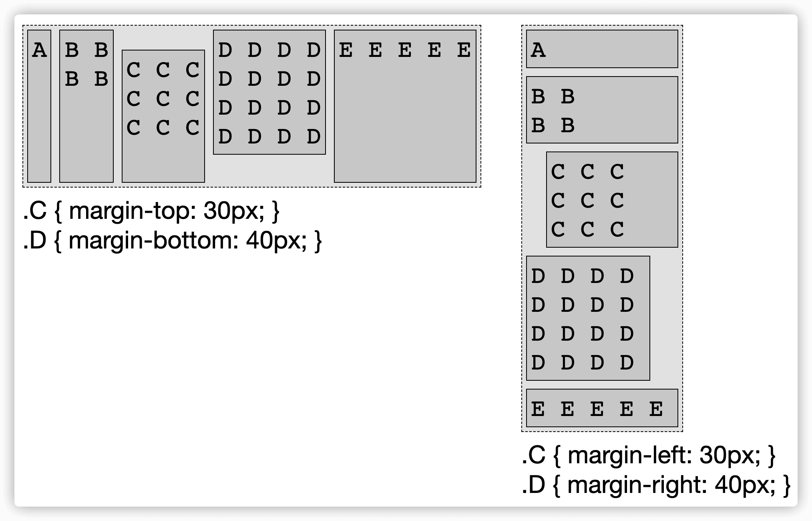
Task: Click the empty gap above the row C box
Action: point(163,40)
